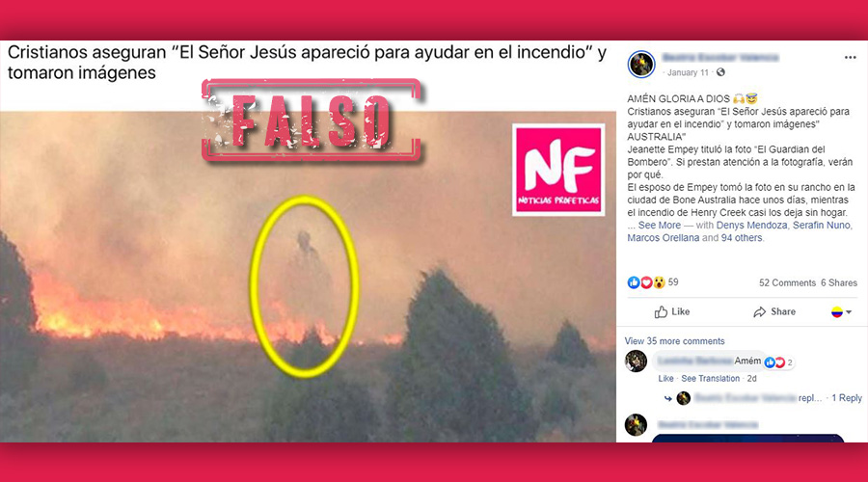Click the January 11 timestamp
This screenshot has height=482, width=868.
[688, 72]
